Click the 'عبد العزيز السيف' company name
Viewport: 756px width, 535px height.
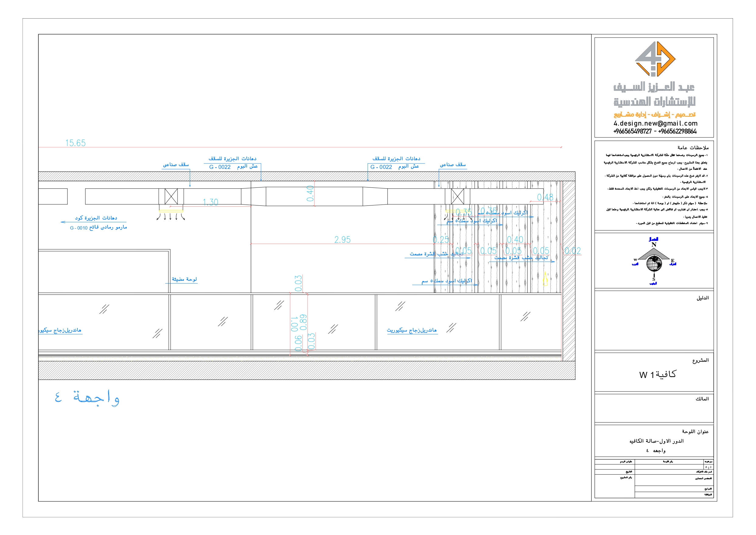654,87
